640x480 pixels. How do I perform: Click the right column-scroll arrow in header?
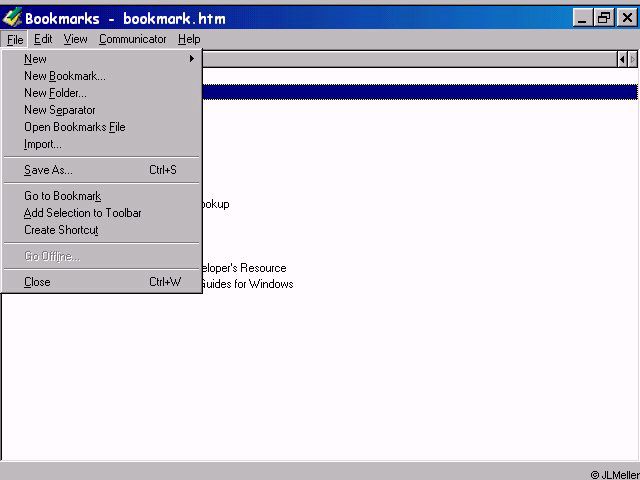point(632,60)
